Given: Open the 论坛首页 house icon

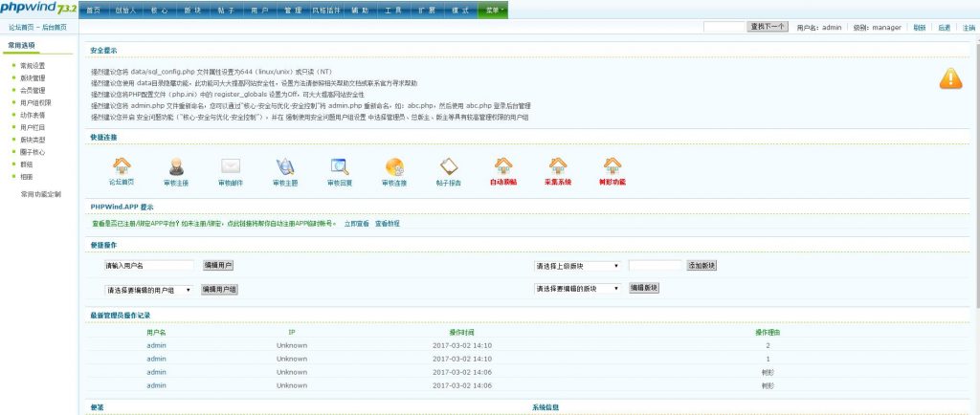Looking at the screenshot, I should (122, 166).
